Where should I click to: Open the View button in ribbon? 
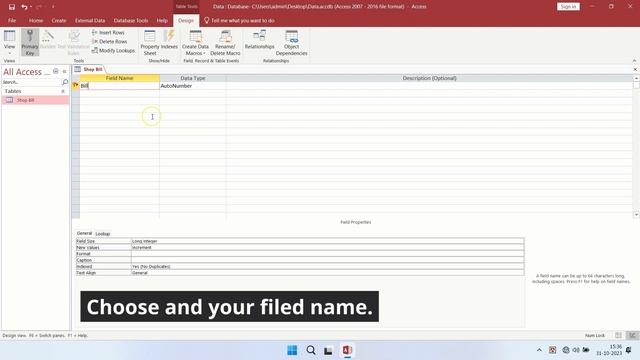9,42
